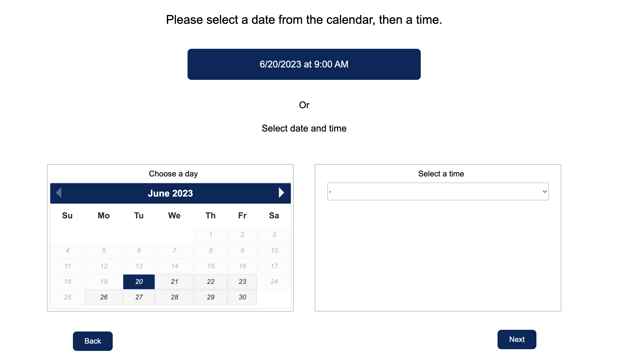Select June 27 in calendar

click(x=139, y=297)
